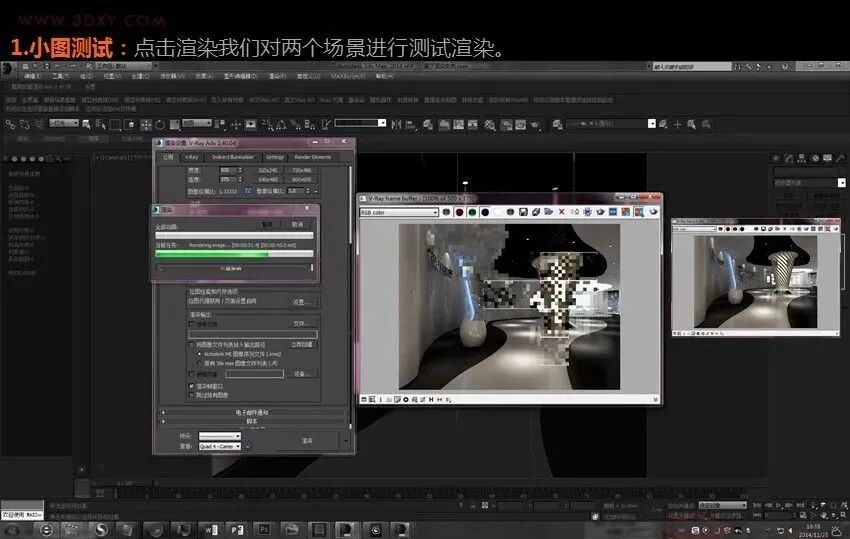Click the Setup button for bitmap proxies

click(x=301, y=301)
